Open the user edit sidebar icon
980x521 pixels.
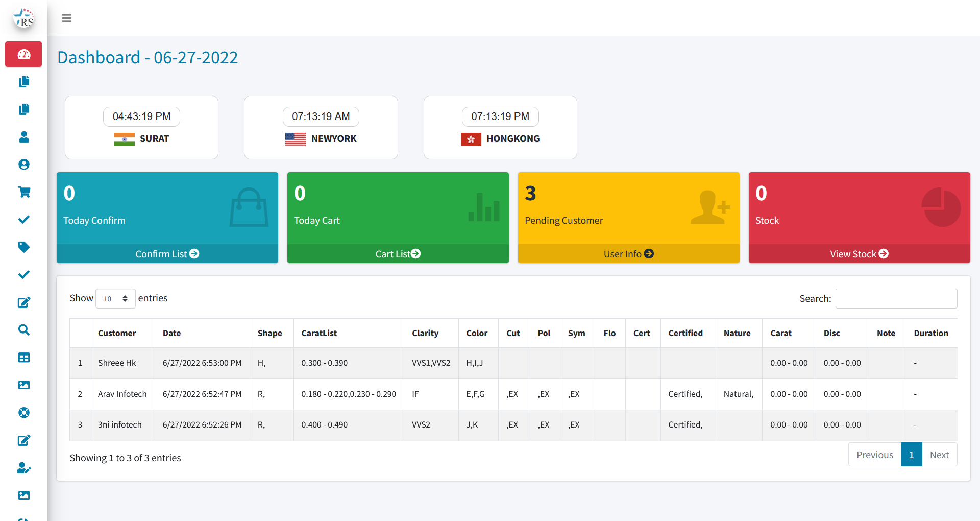click(x=23, y=468)
